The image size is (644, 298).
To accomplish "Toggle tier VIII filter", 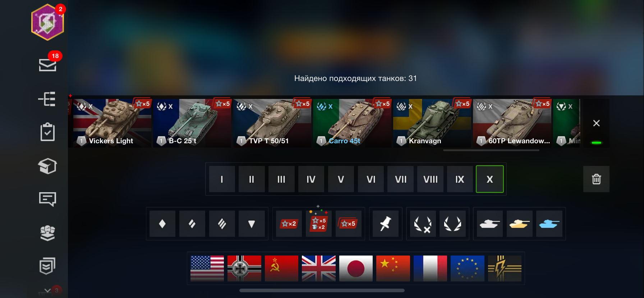I will [430, 179].
